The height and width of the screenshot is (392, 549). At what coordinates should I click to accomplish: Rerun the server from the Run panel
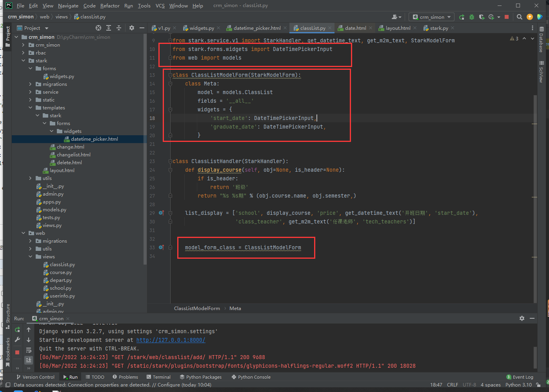coord(17,330)
